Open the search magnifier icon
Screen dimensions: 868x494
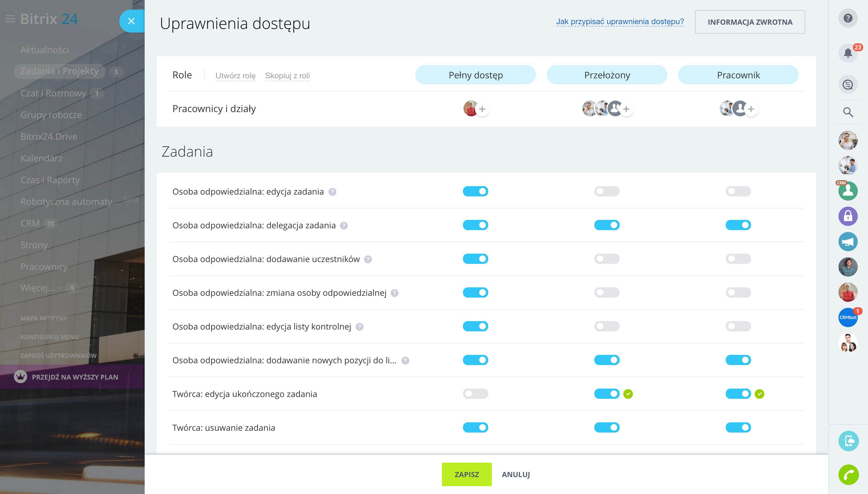click(x=848, y=112)
